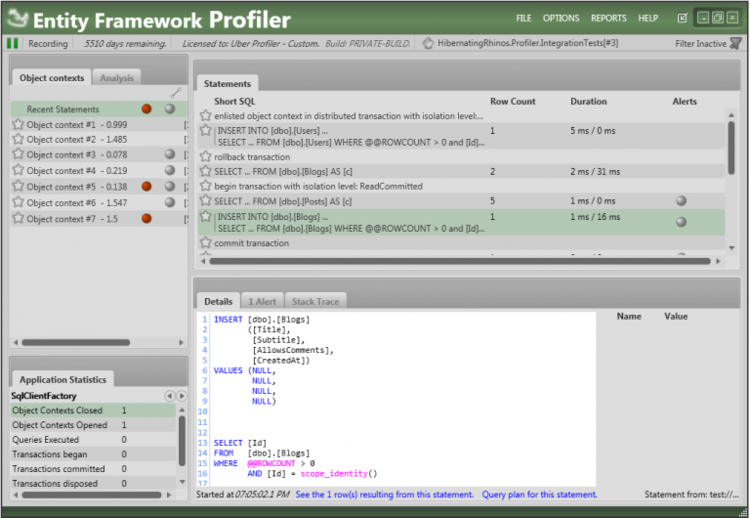Click the Statements list vertical scrollbar thumb
Viewport: 750px width, 518px height.
(731, 148)
